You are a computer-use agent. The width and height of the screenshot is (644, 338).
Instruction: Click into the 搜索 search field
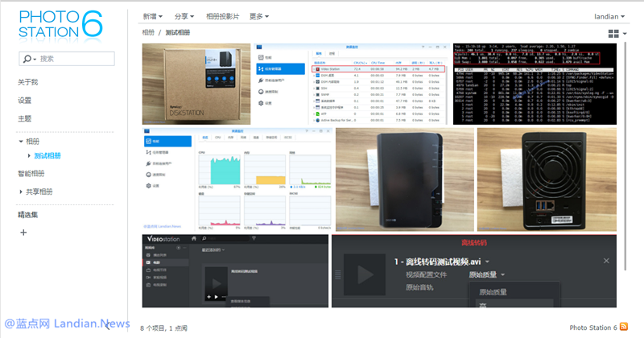(68, 59)
